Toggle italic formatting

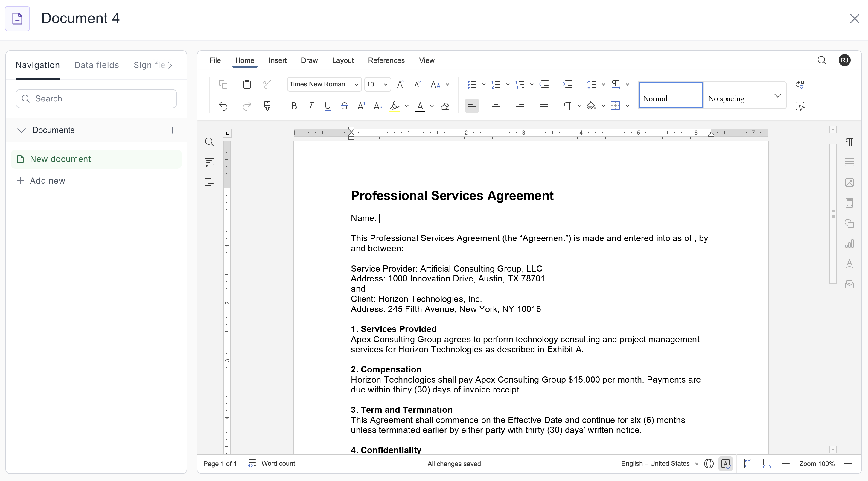pyautogui.click(x=311, y=106)
